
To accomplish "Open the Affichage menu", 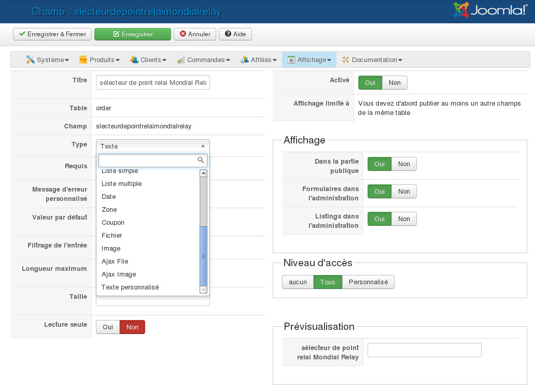I will [x=309, y=60].
